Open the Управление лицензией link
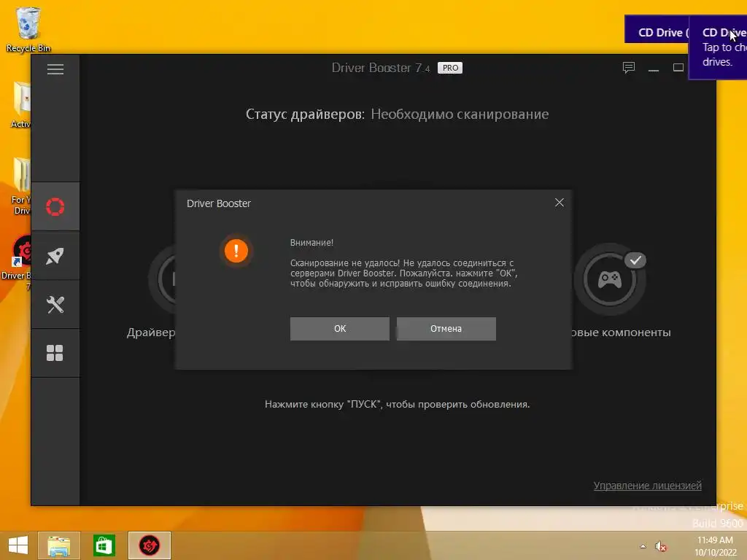 pyautogui.click(x=648, y=485)
